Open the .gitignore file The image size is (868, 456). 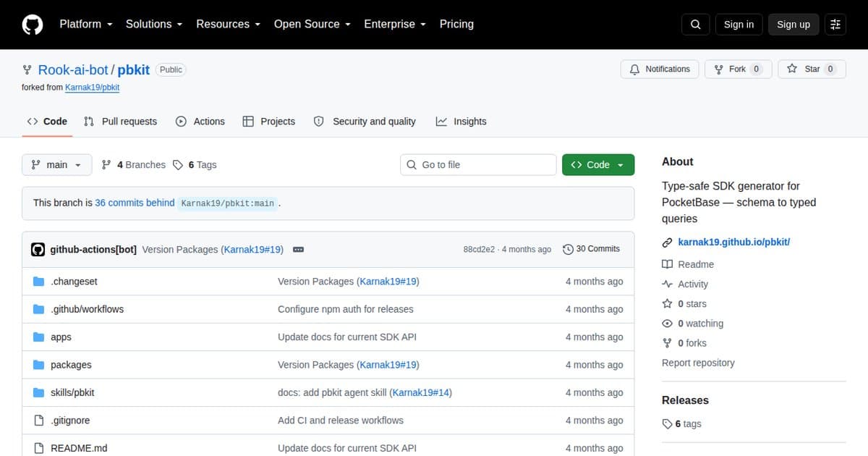point(70,421)
